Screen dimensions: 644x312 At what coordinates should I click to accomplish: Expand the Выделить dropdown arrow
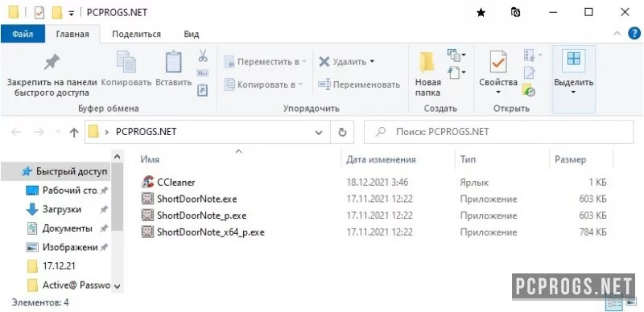coord(574,92)
